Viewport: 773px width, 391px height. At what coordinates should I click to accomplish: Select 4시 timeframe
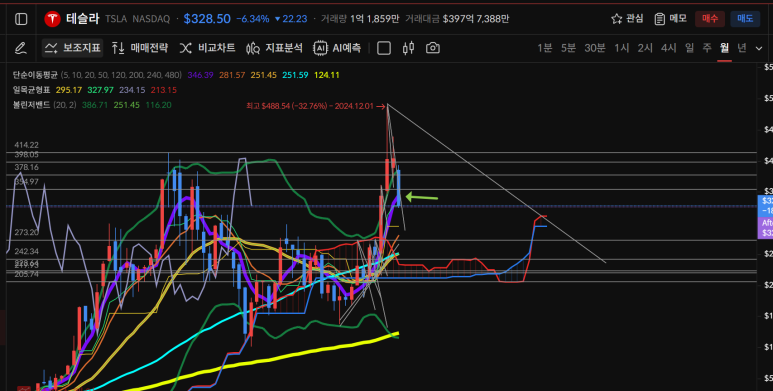(x=669, y=48)
